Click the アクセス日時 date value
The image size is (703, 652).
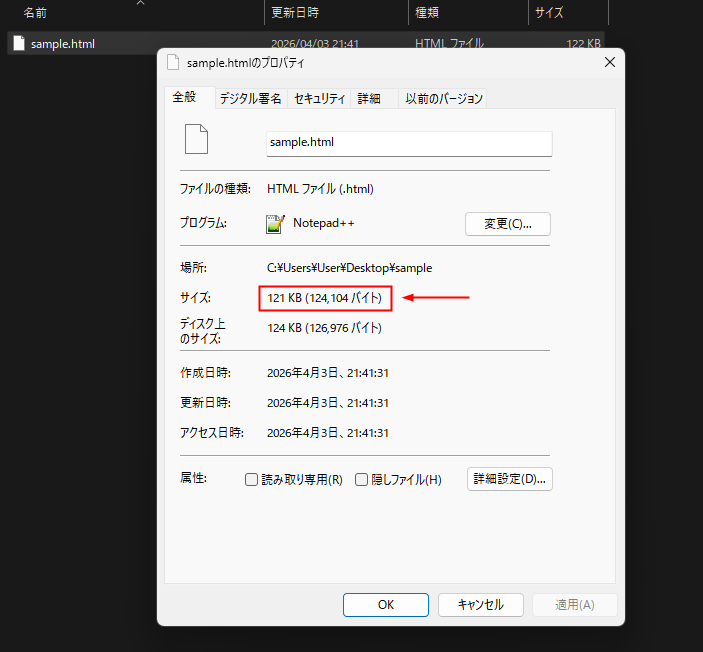point(328,433)
